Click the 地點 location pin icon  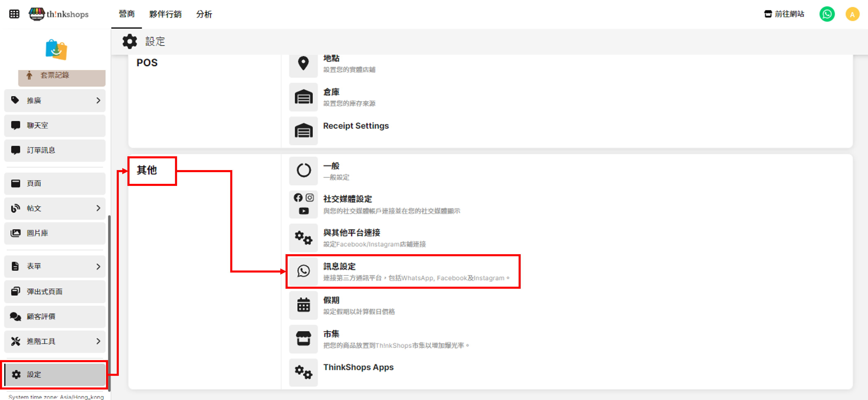pyautogui.click(x=303, y=63)
